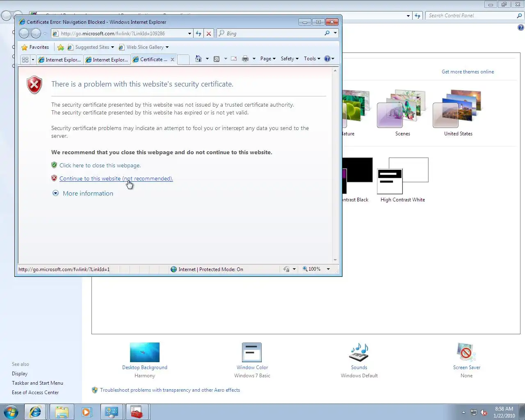
Task: Open the Sounds icon
Action: [x=359, y=352]
